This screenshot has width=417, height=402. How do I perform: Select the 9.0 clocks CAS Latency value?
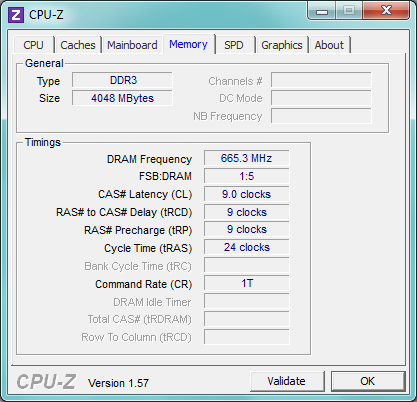click(x=247, y=194)
